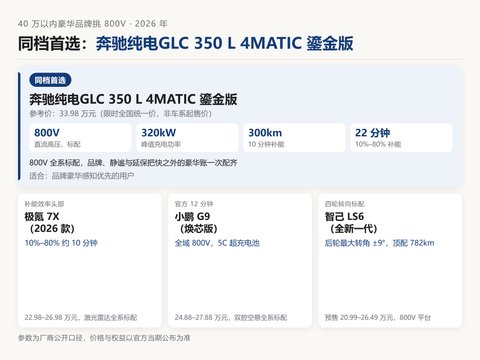Click the 补能效率头部 tag
480x360 pixels.
point(44,204)
